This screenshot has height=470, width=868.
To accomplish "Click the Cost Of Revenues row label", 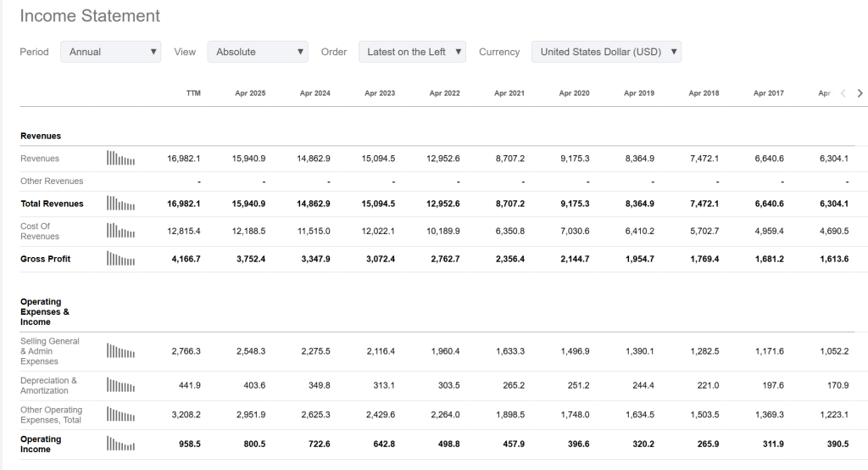I will click(x=36, y=232).
